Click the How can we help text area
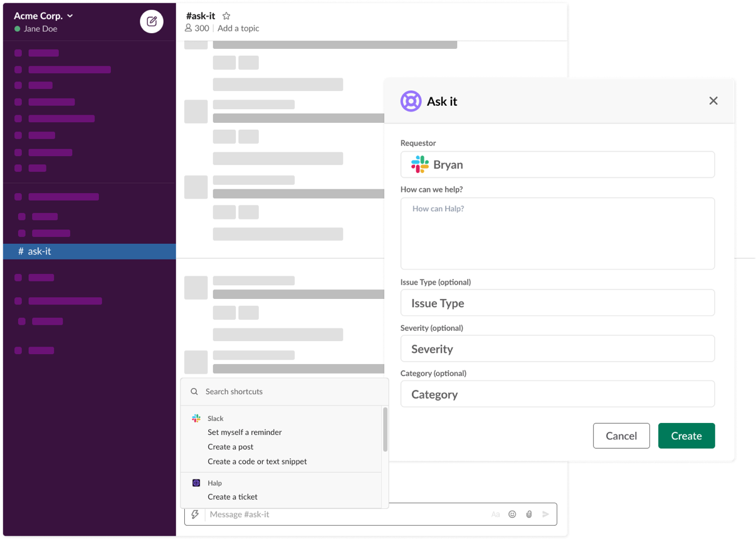The image size is (756, 539). pos(557,234)
